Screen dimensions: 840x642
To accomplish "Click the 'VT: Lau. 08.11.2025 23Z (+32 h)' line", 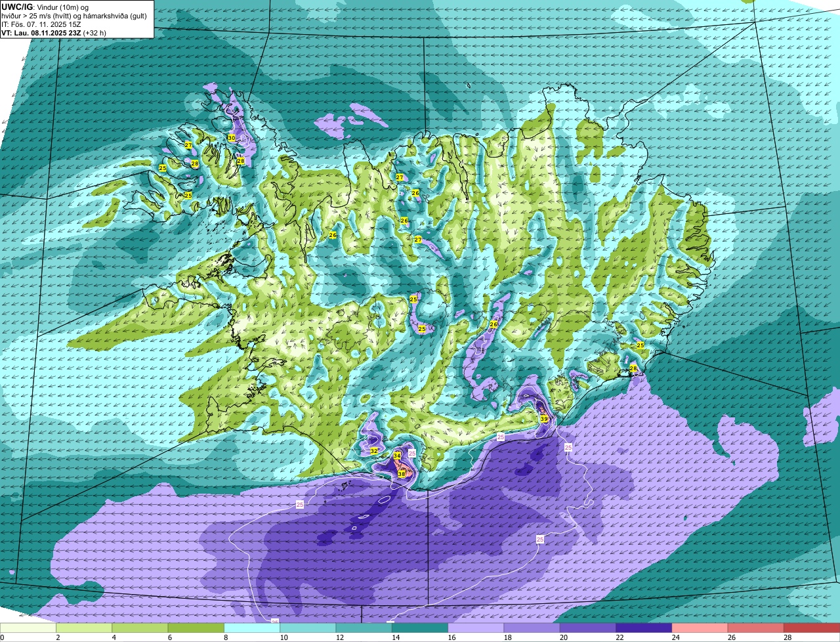I will pyautogui.click(x=54, y=32).
